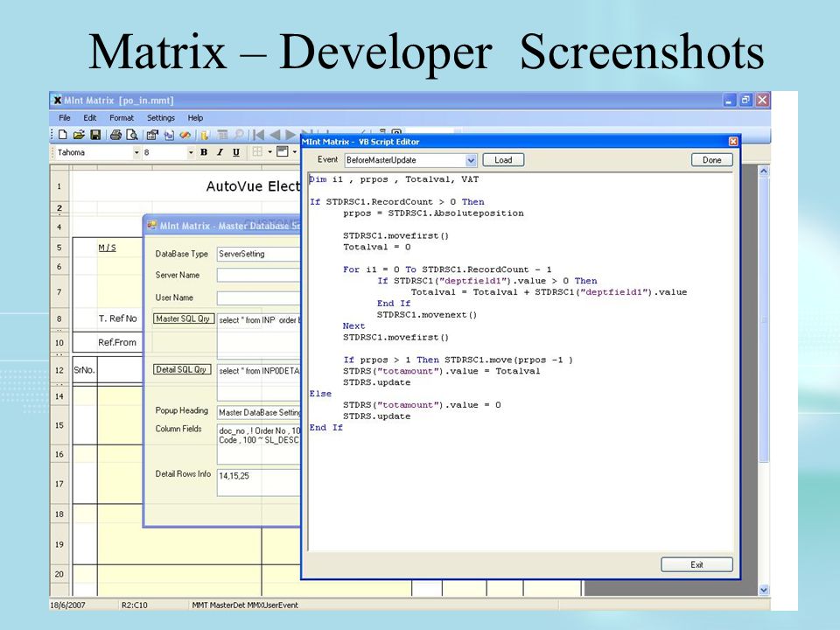840x630 pixels.
Task: Click the Load button in VB Script Editor
Action: (503, 159)
